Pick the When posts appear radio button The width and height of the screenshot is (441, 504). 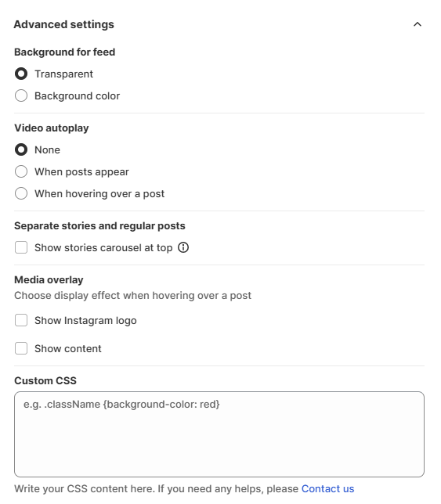[21, 171]
